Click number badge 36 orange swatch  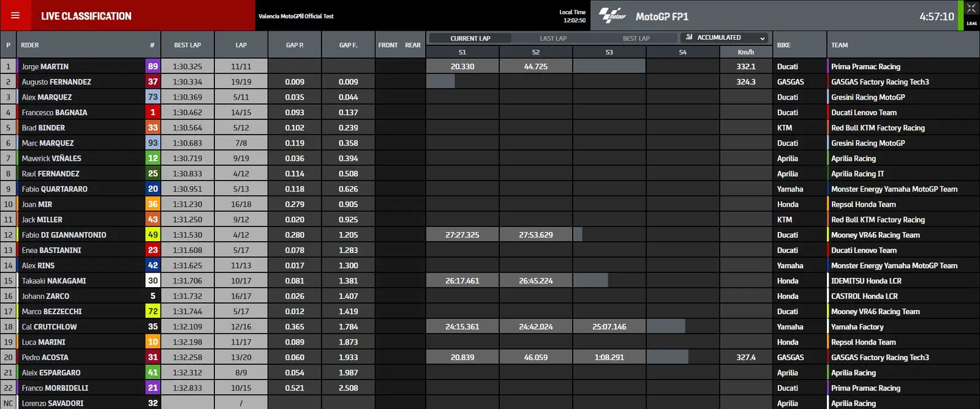point(153,204)
